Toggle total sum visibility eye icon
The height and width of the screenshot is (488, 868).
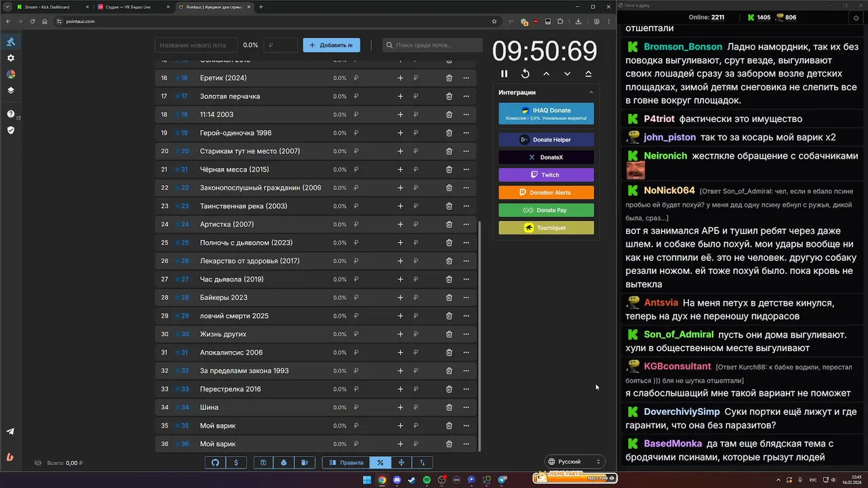(x=38, y=463)
